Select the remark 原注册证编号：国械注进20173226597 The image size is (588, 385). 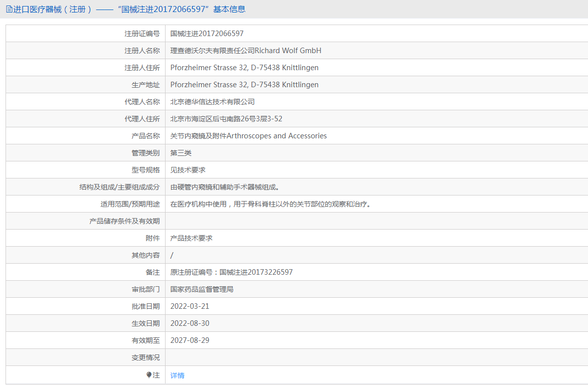pyautogui.click(x=231, y=272)
